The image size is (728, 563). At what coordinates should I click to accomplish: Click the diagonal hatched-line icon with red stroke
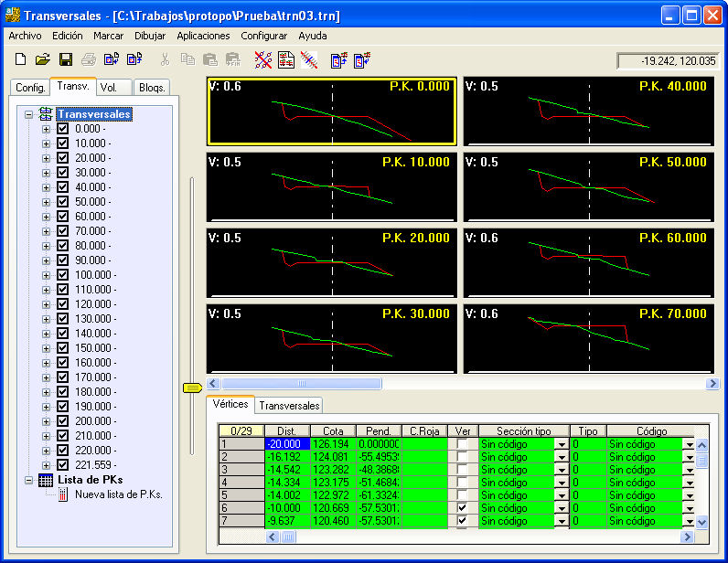click(309, 60)
